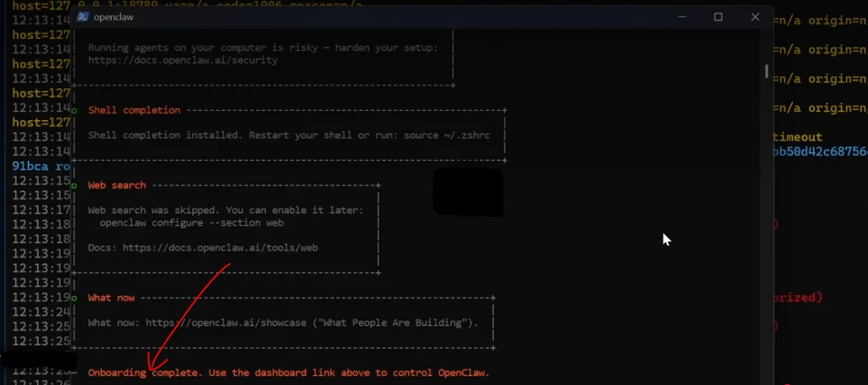868x385 pixels.
Task: Click 'timeout' text in background terminal
Action: coord(798,136)
